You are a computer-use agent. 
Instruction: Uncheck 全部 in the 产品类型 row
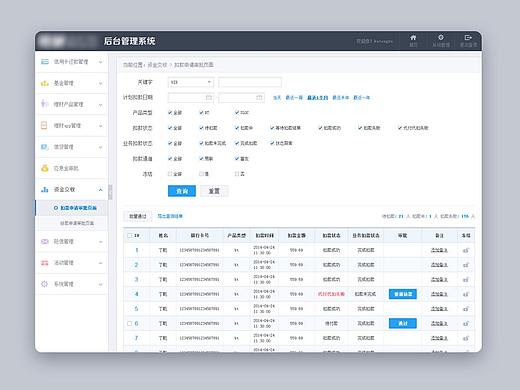170,112
